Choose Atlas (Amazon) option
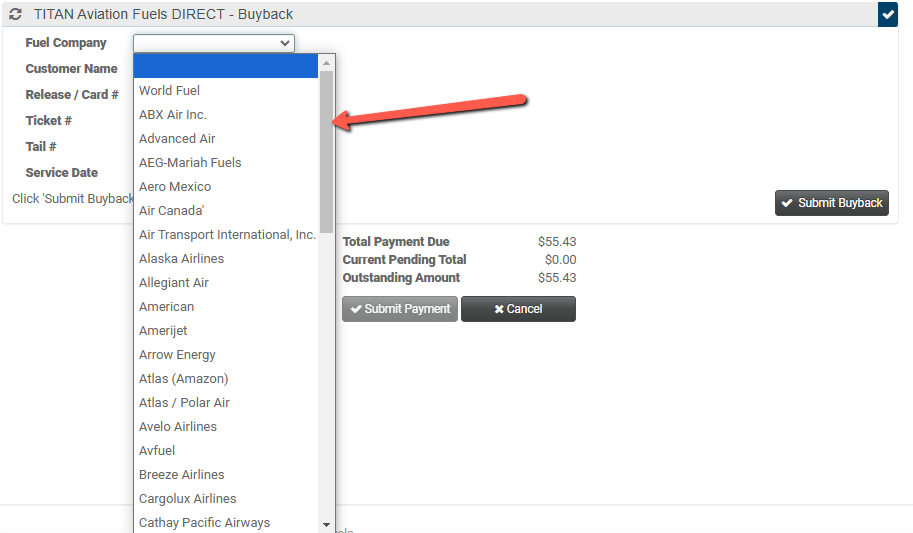 click(x=183, y=379)
